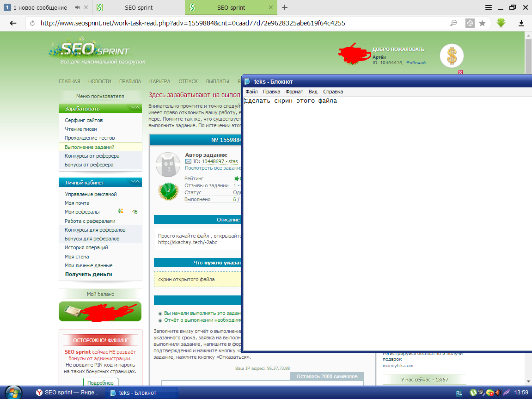Open the Справка menu in Notepad
Image resolution: width=532 pixels, height=399 pixels.
pos(333,92)
